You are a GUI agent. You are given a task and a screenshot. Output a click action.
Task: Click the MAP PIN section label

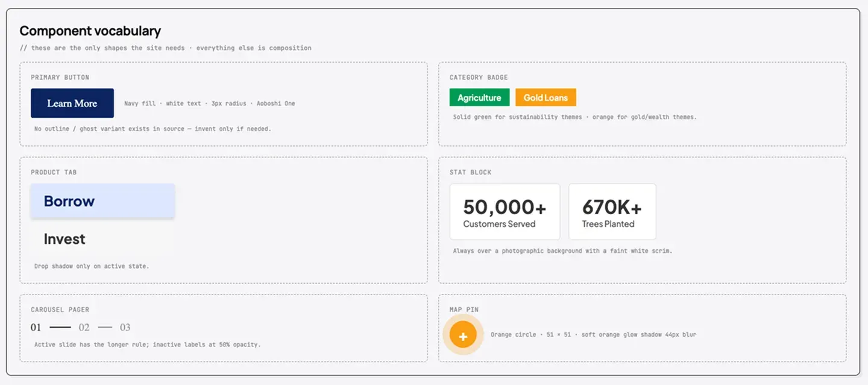464,310
